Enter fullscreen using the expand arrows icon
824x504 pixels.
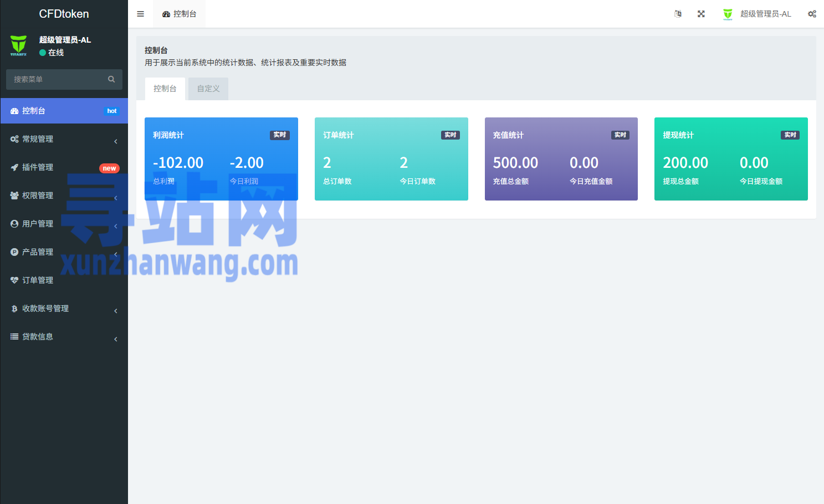(x=701, y=14)
